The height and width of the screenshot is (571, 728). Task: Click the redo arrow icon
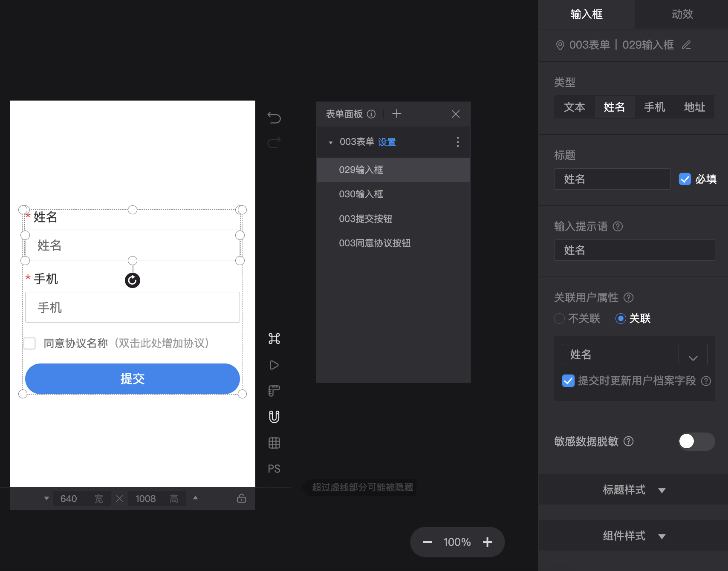(x=274, y=142)
